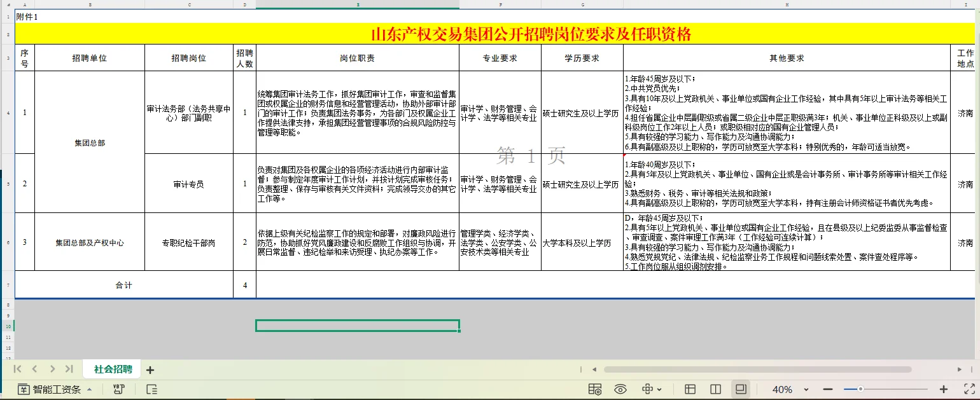The height and width of the screenshot is (400, 980).
Task: Click the total count cell showing 4
Action: click(245, 286)
